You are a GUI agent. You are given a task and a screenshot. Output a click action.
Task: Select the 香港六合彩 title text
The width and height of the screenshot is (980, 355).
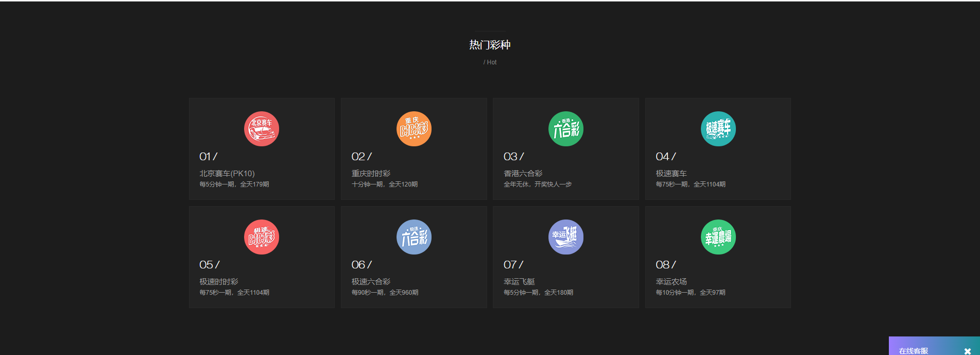click(523, 174)
